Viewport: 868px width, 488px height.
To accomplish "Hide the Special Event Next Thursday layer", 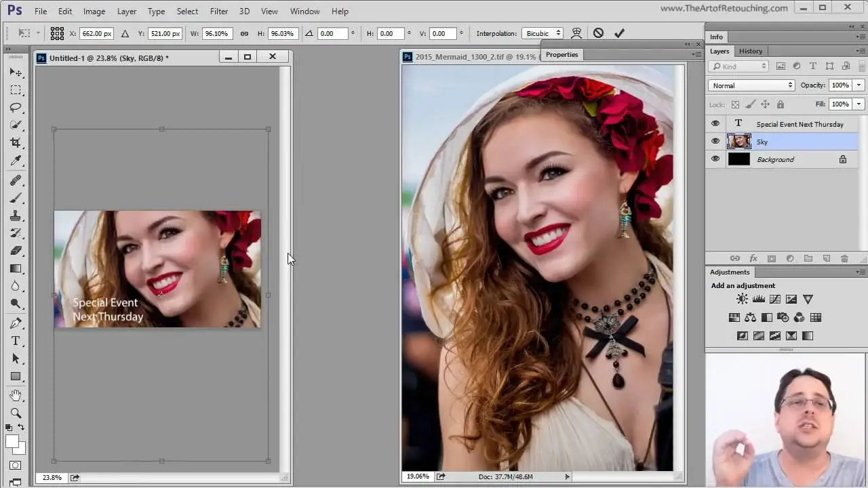I will 715,123.
